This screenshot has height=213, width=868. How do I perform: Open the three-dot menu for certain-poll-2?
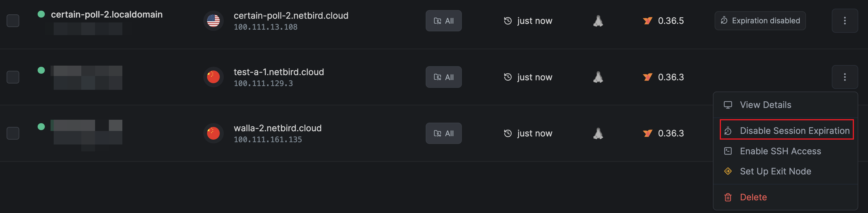tap(844, 21)
